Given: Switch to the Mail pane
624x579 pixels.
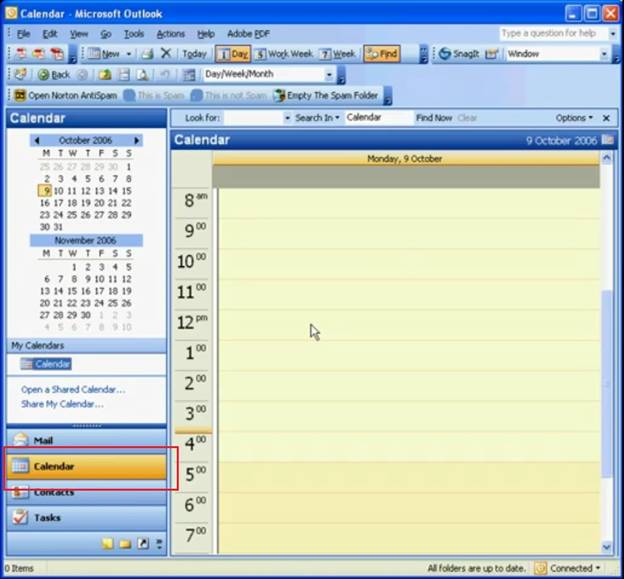Looking at the screenshot, I should click(x=86, y=440).
